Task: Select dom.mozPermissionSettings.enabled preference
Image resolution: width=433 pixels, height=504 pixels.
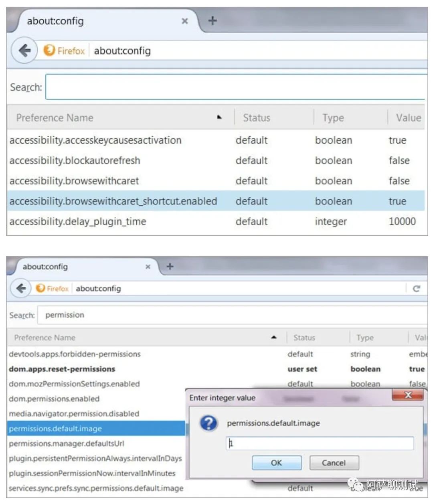Action: pos(74,384)
